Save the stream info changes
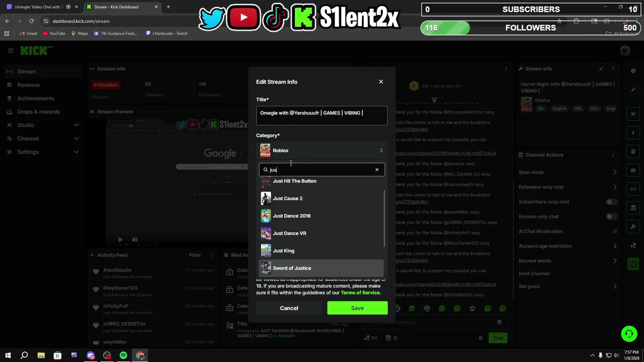This screenshot has width=644, height=362. tap(357, 308)
